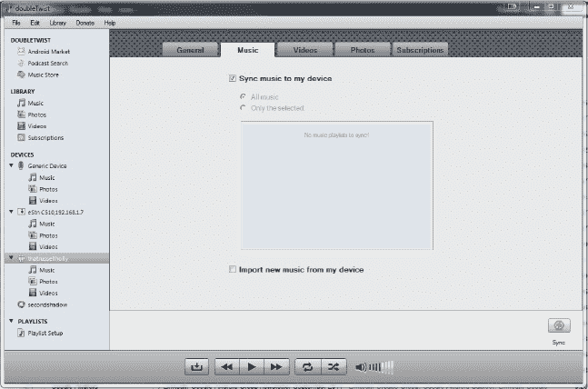This screenshot has width=588, height=389.
Task: Collapse the Playlists section
Action: tap(11, 321)
